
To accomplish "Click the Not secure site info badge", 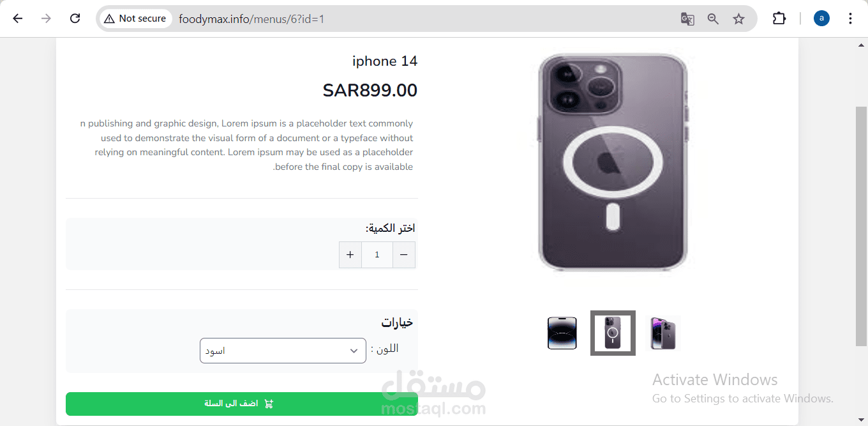I will [135, 19].
